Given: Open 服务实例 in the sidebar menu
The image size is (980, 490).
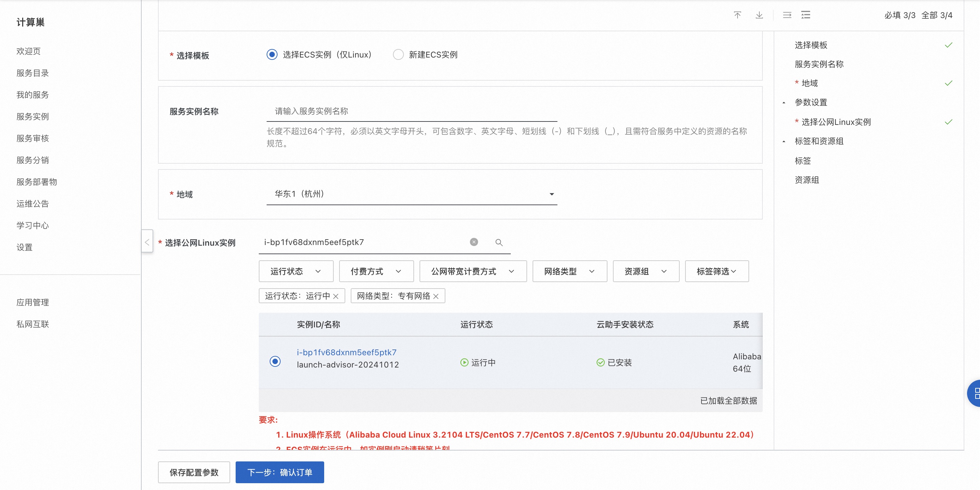Looking at the screenshot, I should coord(33,117).
